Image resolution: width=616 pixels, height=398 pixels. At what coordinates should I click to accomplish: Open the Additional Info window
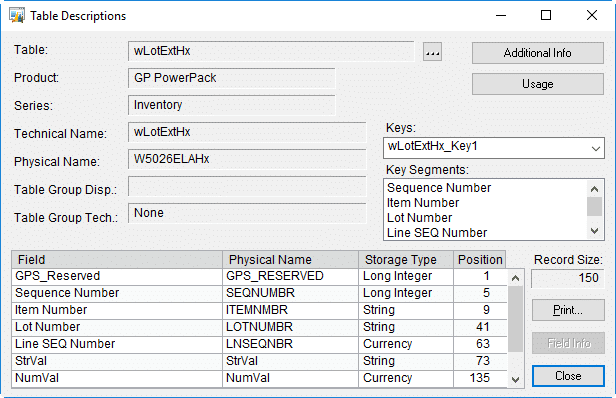point(537,53)
